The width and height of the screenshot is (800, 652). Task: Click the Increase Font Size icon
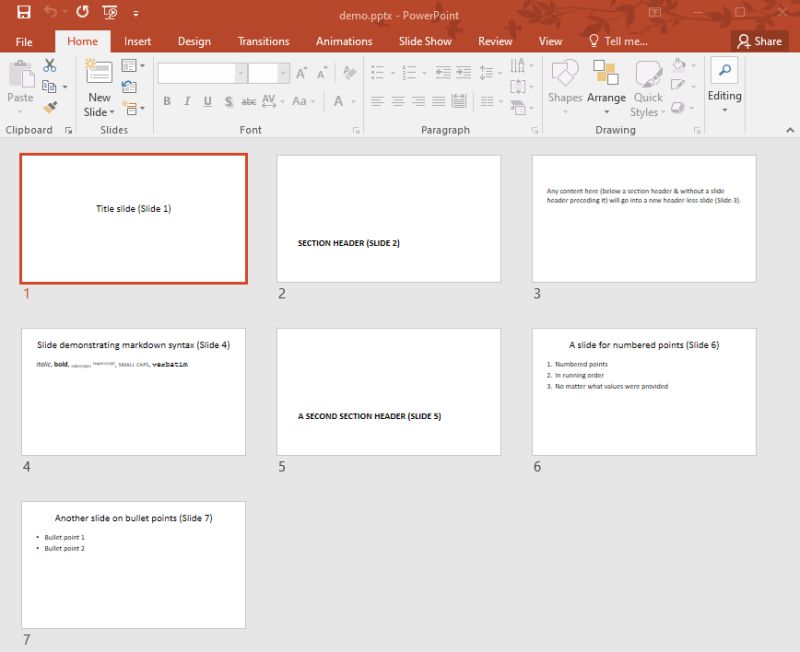click(x=301, y=73)
